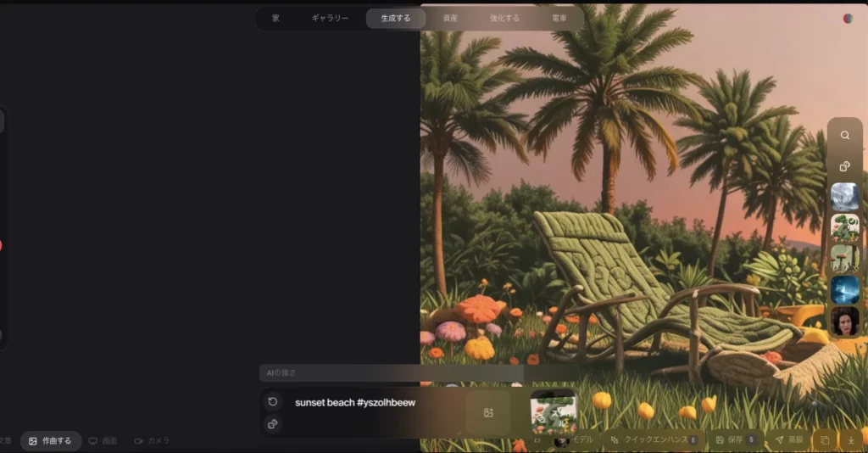The height and width of the screenshot is (453, 868).
Task: Click the prompt text field with sunset beach
Action: (373, 403)
